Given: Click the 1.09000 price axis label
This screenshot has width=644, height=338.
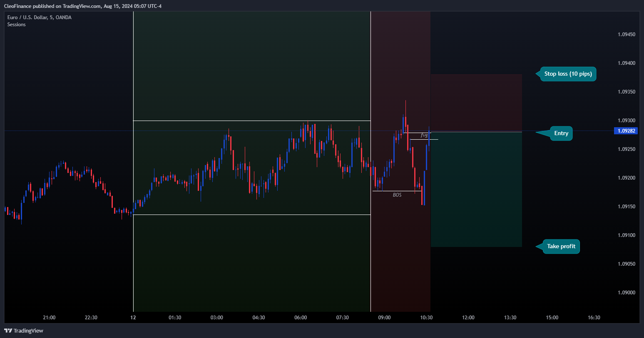Looking at the screenshot, I should coord(627,293).
